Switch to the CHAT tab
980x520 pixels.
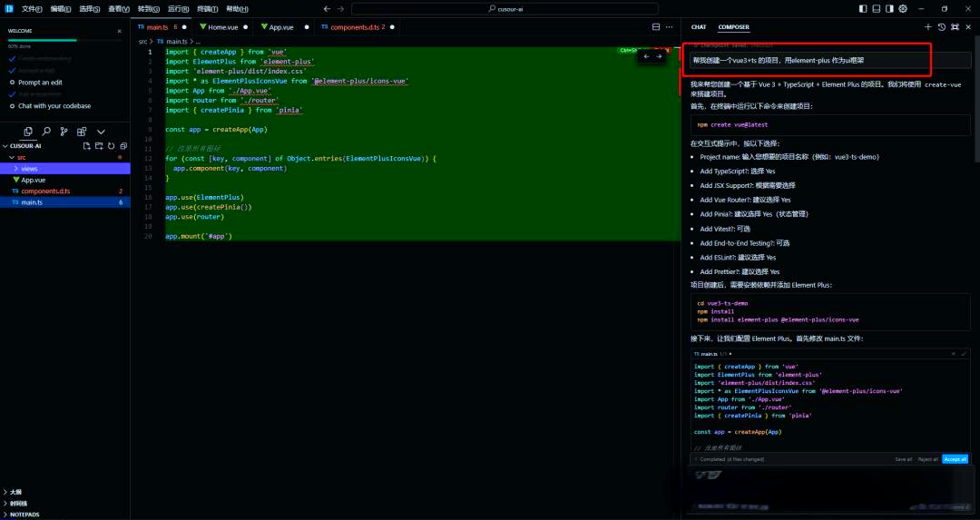tap(698, 27)
